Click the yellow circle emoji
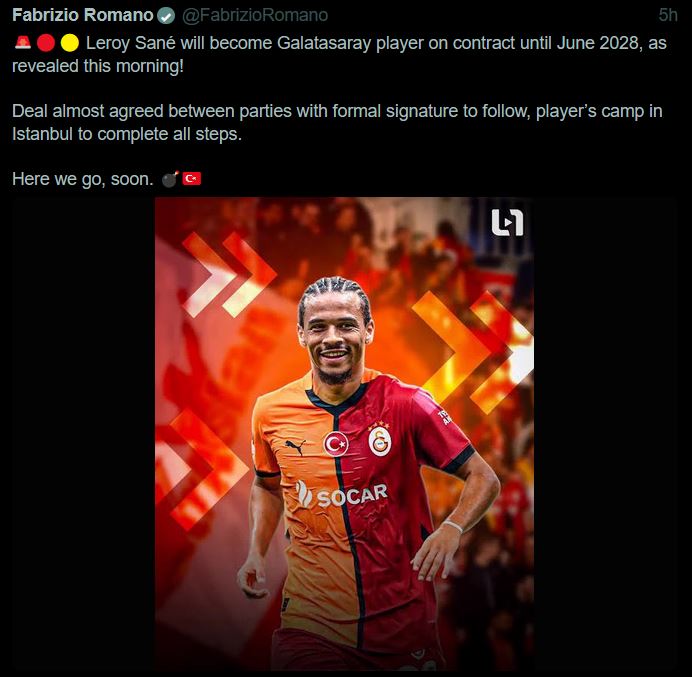 pos(70,43)
